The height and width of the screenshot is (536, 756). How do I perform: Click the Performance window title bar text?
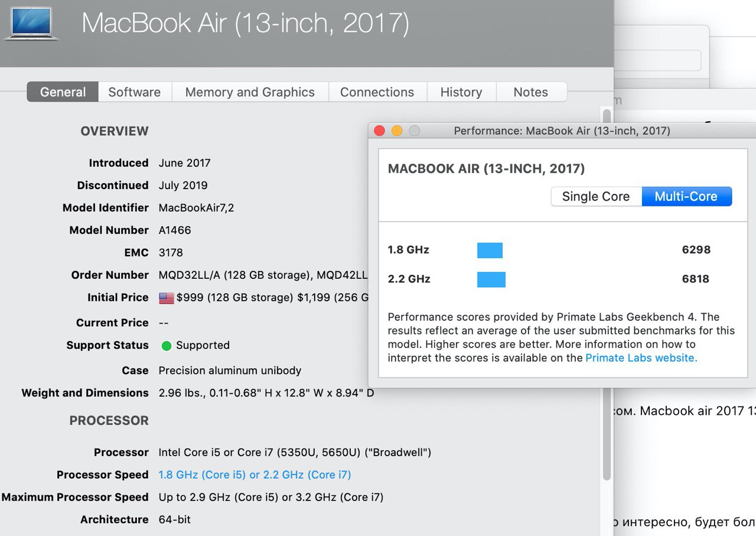click(x=562, y=131)
